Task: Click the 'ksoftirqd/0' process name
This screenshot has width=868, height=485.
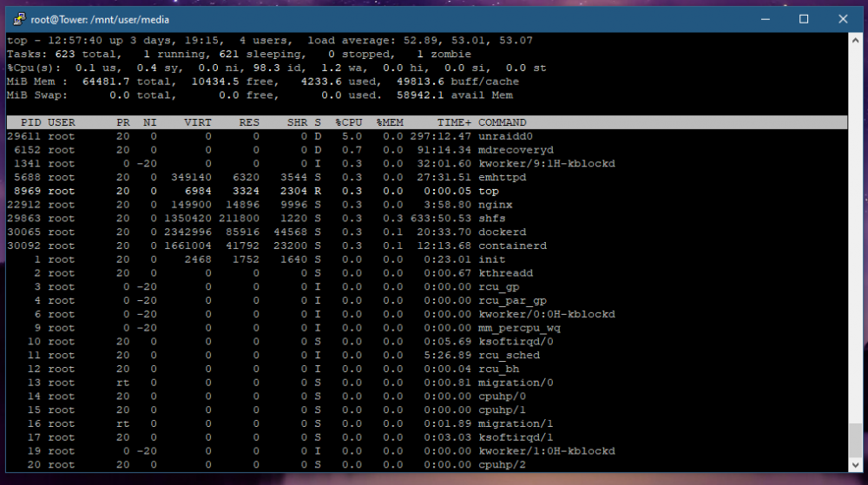Action: coord(516,342)
